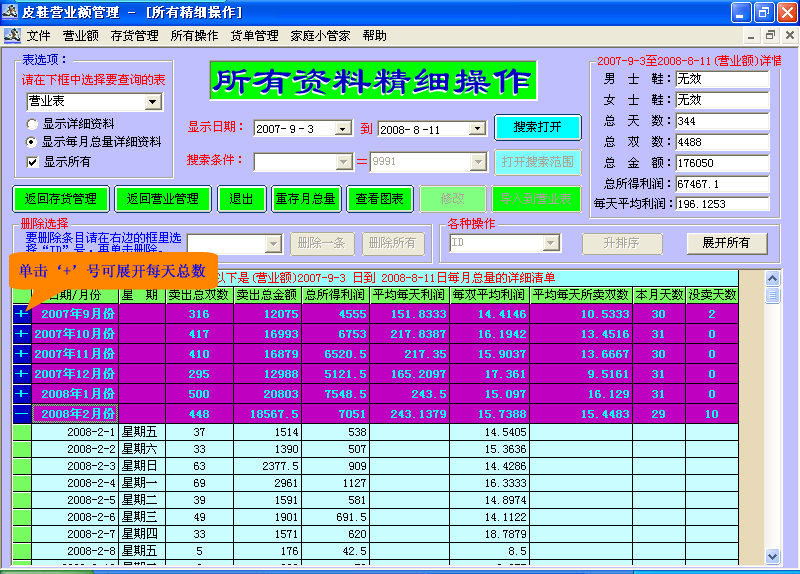Click the 删除所有 button
Screen dimensions: 800x574
point(393,243)
